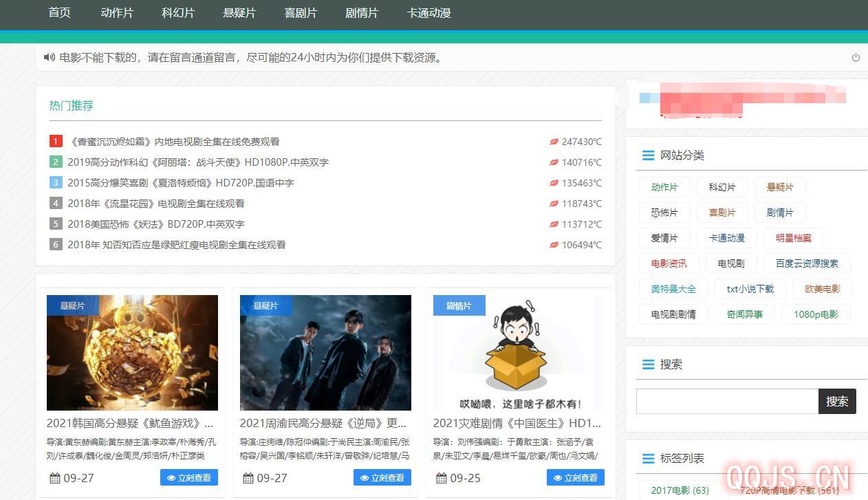
Task: Click 立刻查看 on the 中国医生 card
Action: pos(575,477)
